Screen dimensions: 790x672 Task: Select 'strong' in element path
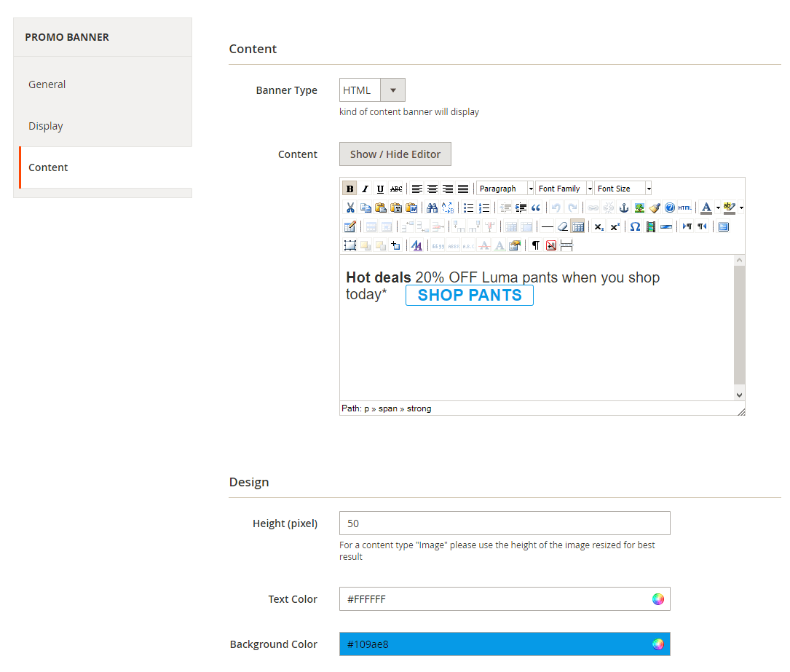[419, 408]
